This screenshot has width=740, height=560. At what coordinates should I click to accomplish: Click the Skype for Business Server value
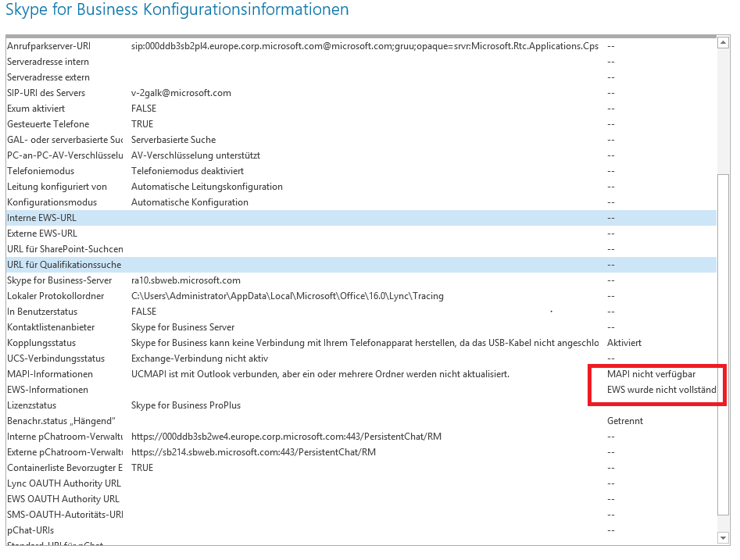183,327
